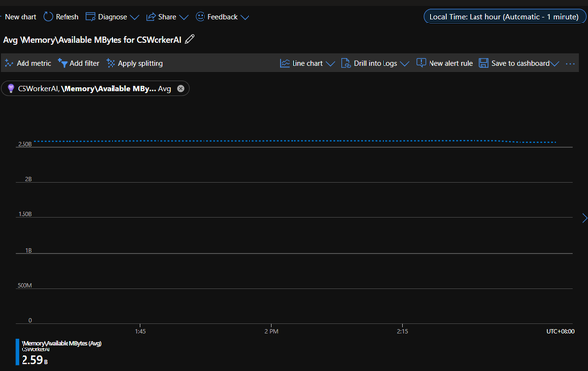Click the legend Available MBytes (Avg) label

[61, 343]
